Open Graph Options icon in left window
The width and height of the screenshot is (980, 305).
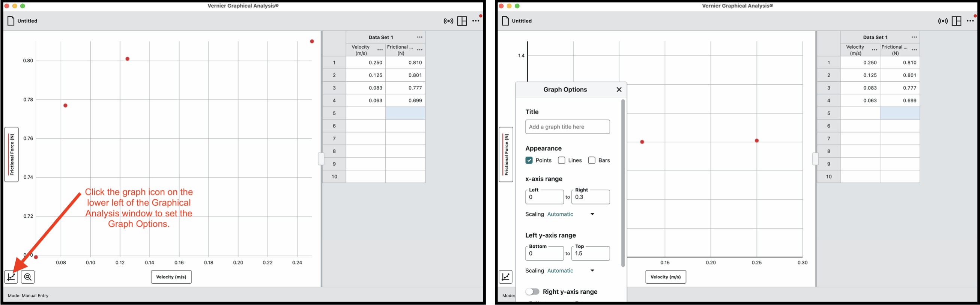[x=11, y=277]
